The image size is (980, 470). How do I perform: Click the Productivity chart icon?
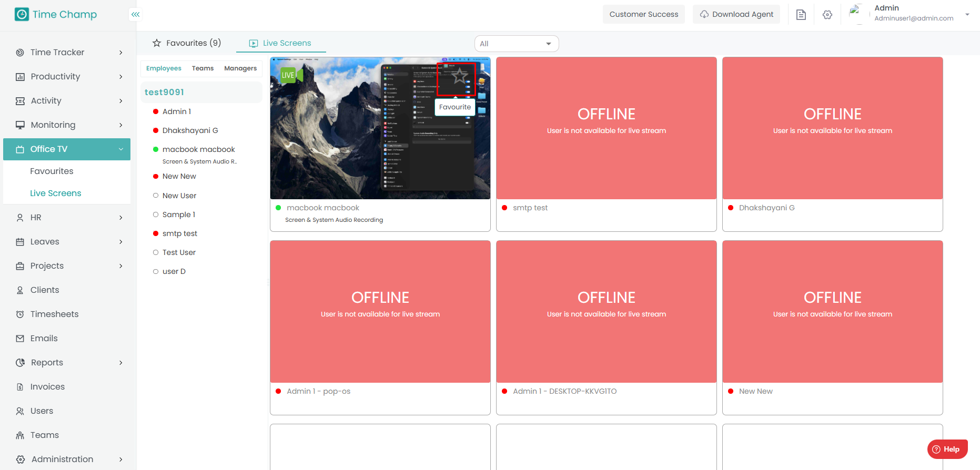pos(20,77)
